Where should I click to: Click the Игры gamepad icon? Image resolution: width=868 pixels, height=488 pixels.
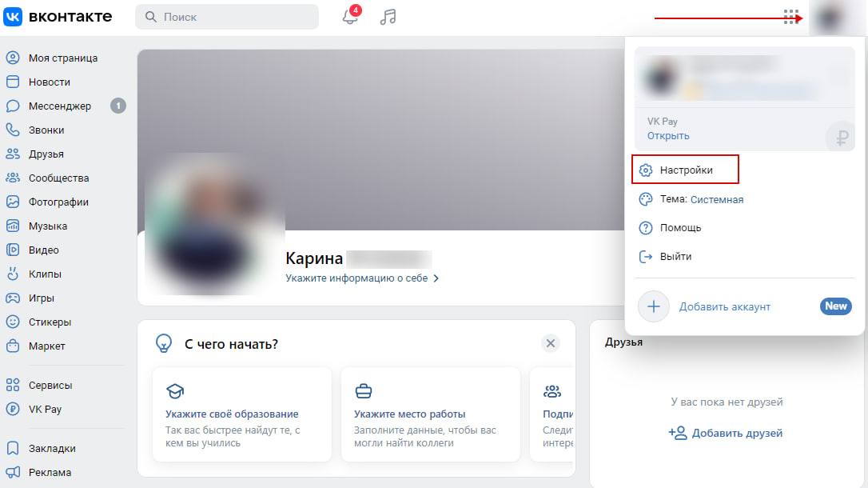point(13,298)
